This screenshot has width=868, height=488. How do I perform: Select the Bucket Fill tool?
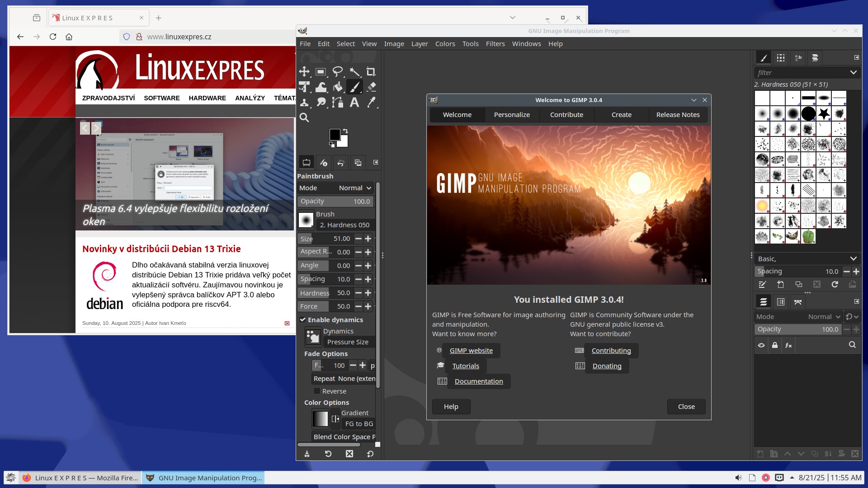[338, 87]
